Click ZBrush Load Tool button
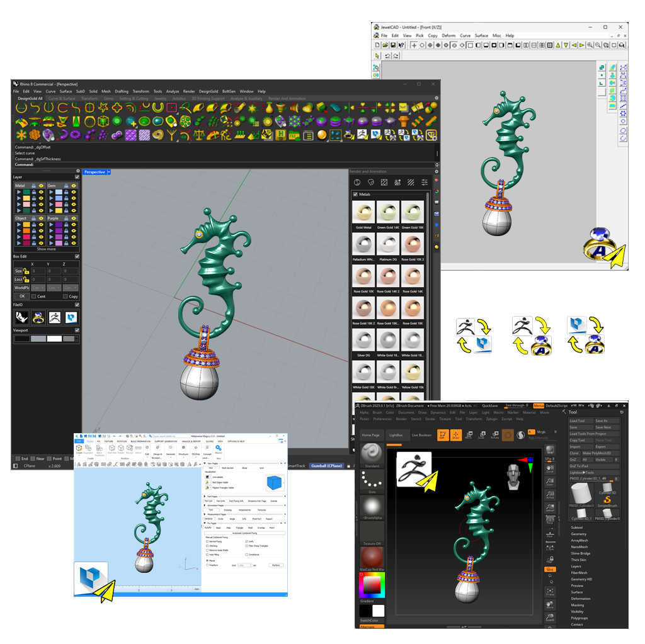 [581, 421]
